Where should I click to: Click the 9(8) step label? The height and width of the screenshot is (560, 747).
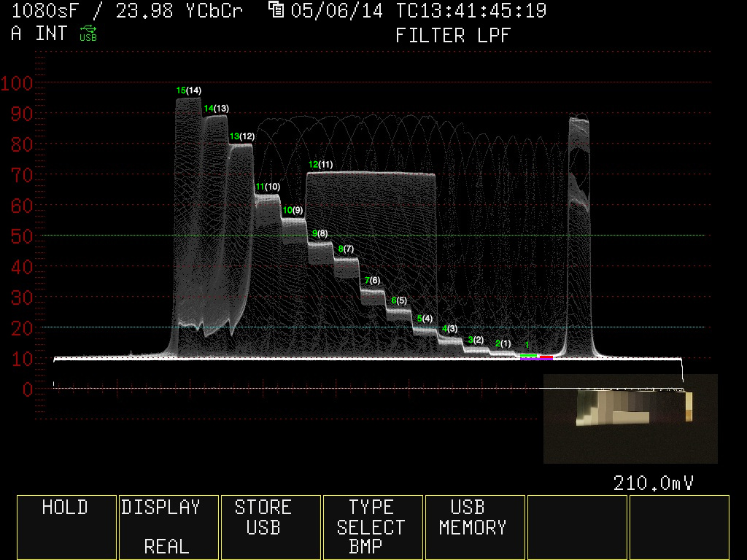point(320,233)
